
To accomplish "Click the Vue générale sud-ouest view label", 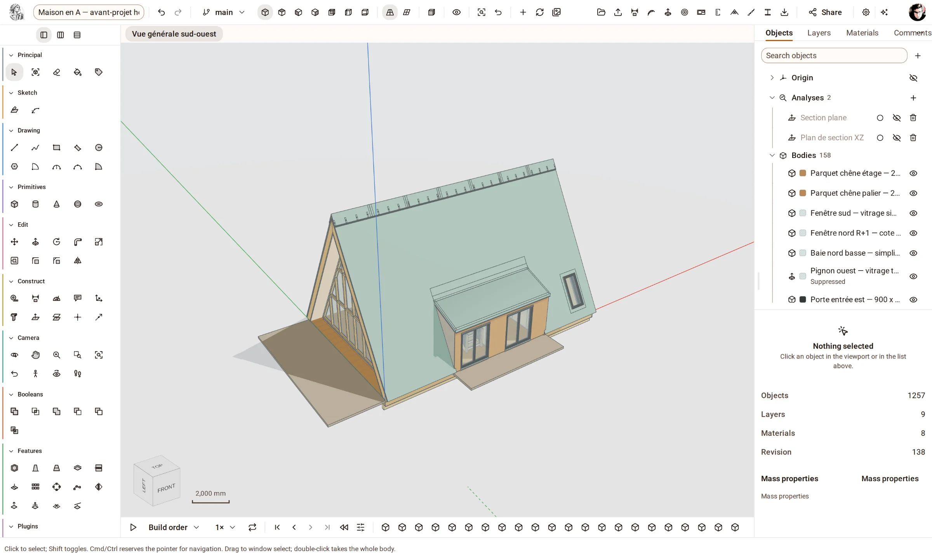I will tap(174, 34).
